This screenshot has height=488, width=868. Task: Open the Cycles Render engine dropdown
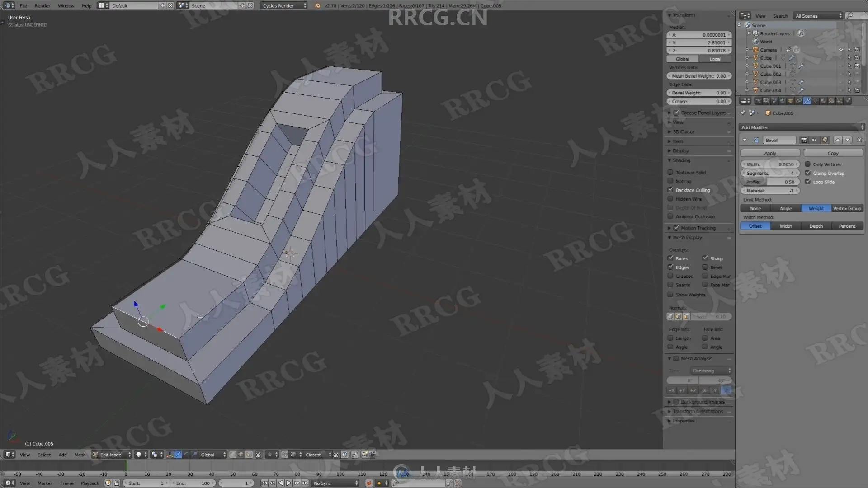(283, 5)
